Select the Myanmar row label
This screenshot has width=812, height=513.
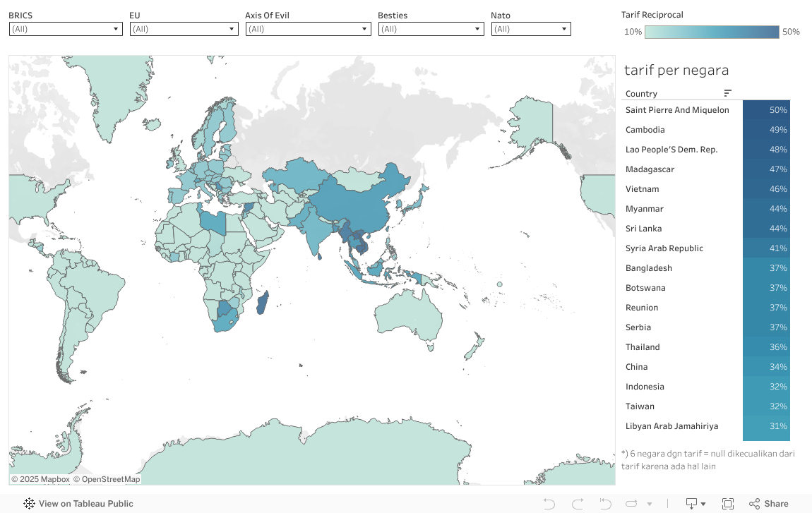pyautogui.click(x=644, y=209)
